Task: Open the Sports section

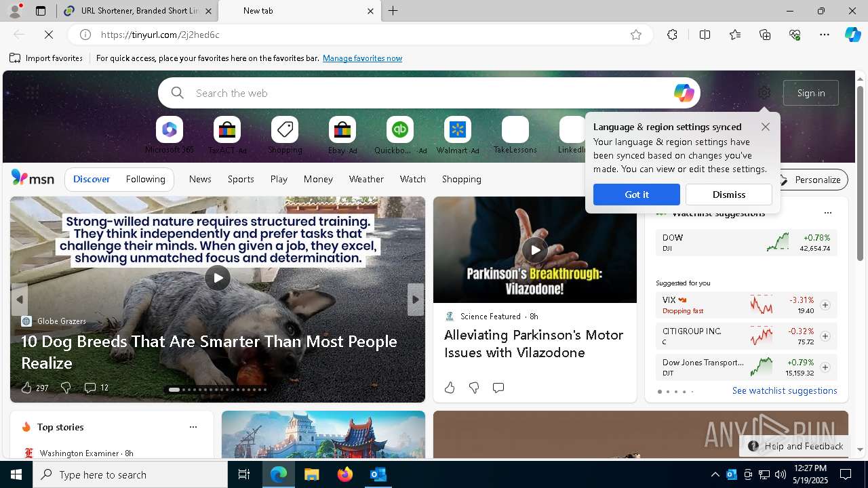Action: coord(241,179)
